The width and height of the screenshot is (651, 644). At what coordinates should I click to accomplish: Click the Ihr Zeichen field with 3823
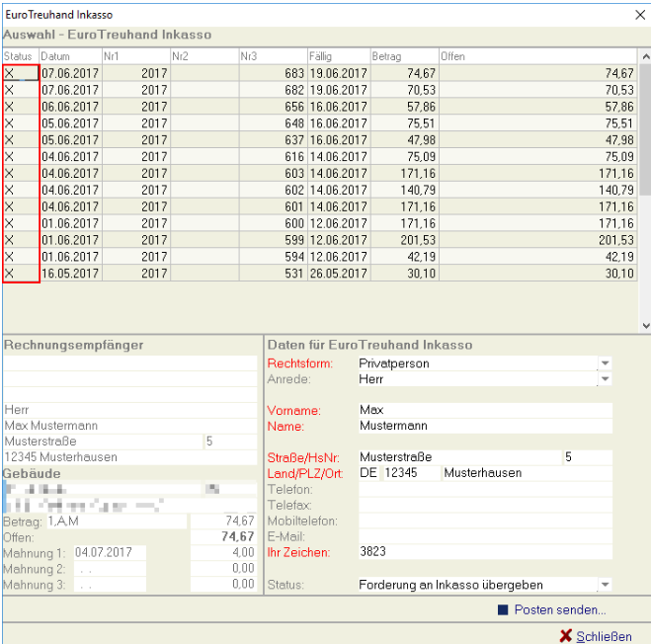coord(485,552)
